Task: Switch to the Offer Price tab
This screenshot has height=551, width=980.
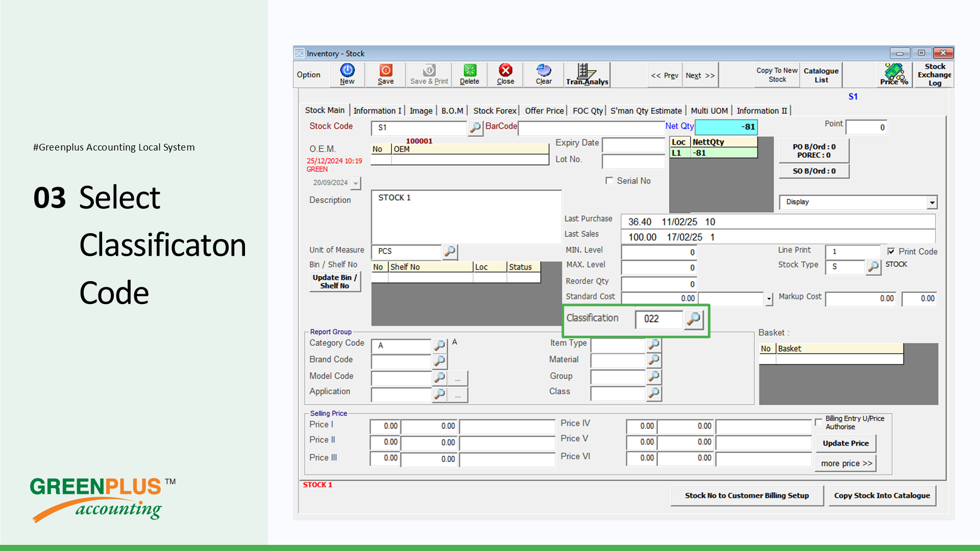Action: 544,111
